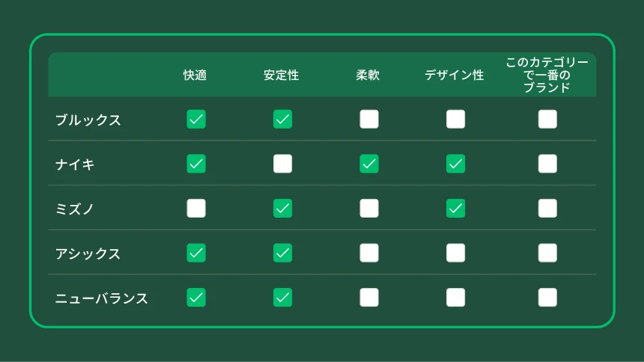Click the ナイキ row label
Viewport: 644px width, 362px height.
[x=75, y=165]
